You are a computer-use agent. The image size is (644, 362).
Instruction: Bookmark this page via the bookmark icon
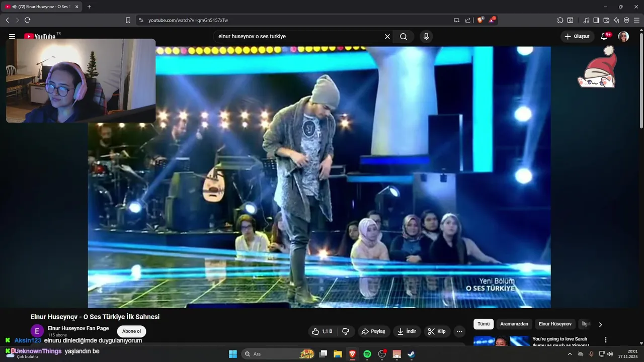128,20
